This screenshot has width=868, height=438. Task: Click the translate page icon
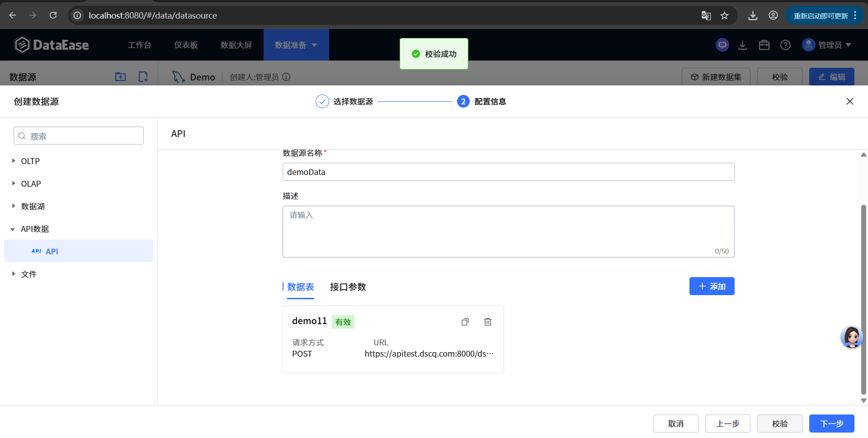tap(706, 16)
